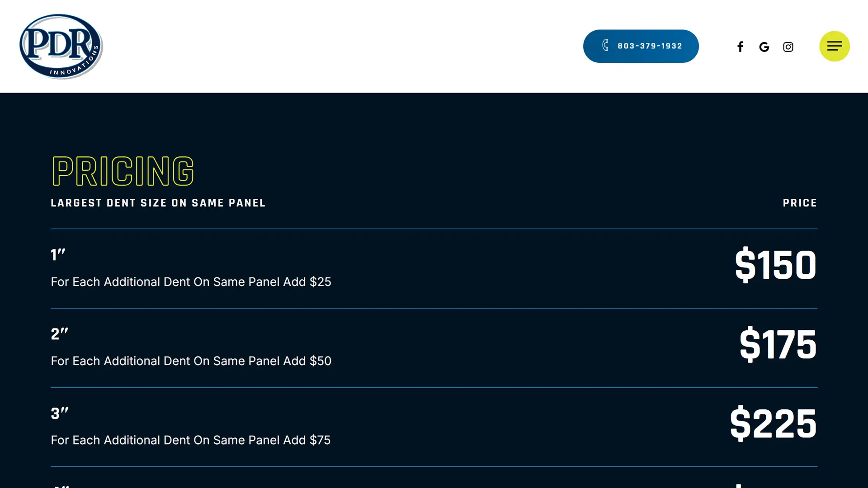Open the yellow hamburger menu
Viewport: 868px width, 488px height.
point(834,46)
